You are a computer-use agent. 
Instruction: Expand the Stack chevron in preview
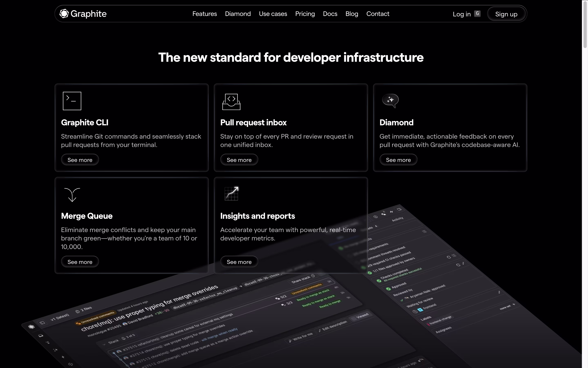tap(104, 345)
